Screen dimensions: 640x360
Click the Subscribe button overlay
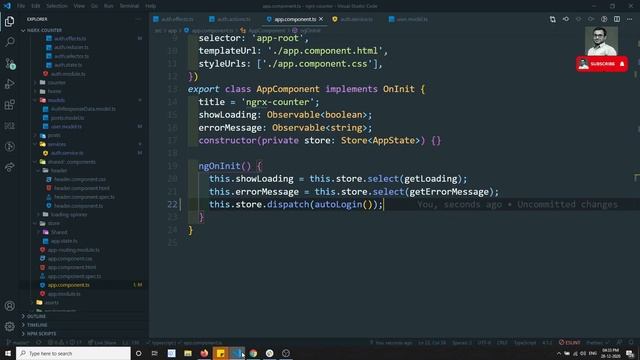[602, 64]
